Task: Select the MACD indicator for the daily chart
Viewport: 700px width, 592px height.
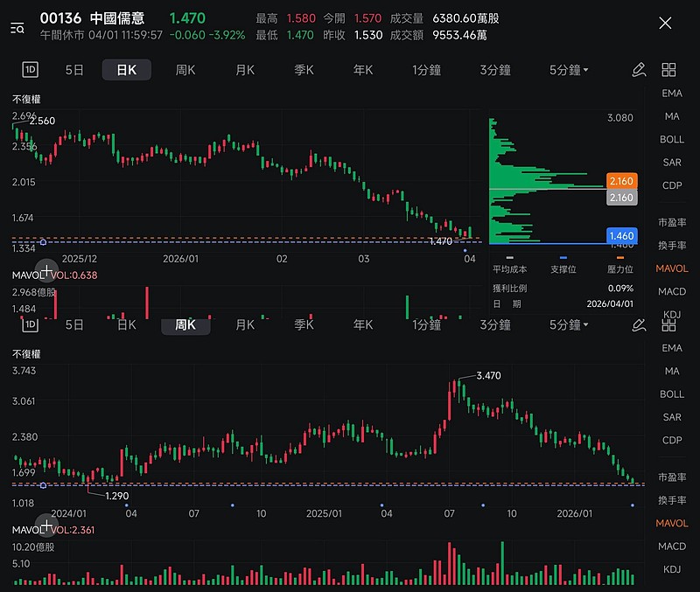Action: (671, 292)
